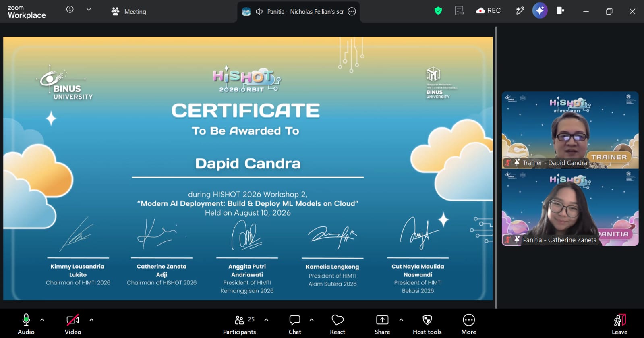Viewport: 644px width, 338px height.
Task: Click the shared screen speaker icon
Action: point(259,12)
